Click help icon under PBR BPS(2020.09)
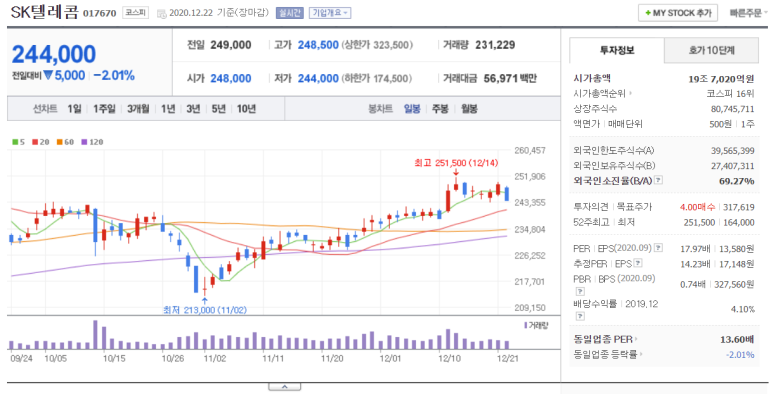The height and width of the screenshot is (394, 773). [580, 291]
